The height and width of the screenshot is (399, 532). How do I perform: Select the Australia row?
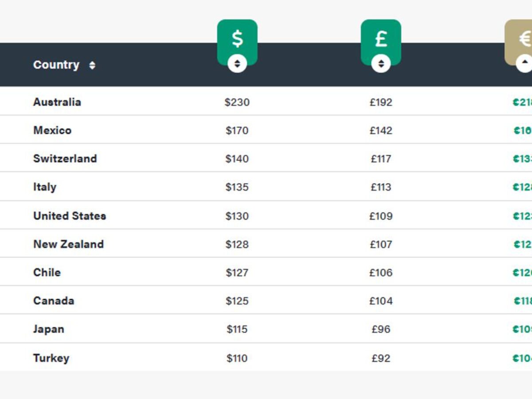266,102
